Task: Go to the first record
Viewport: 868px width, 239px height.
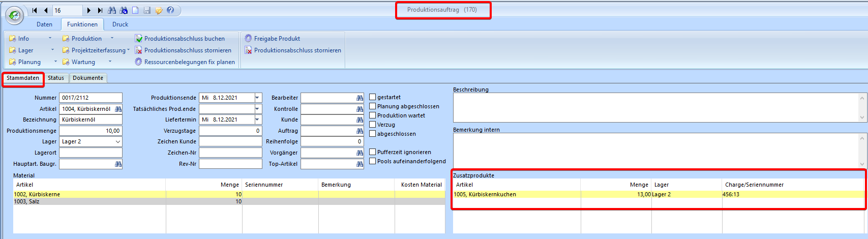Action: pos(35,10)
